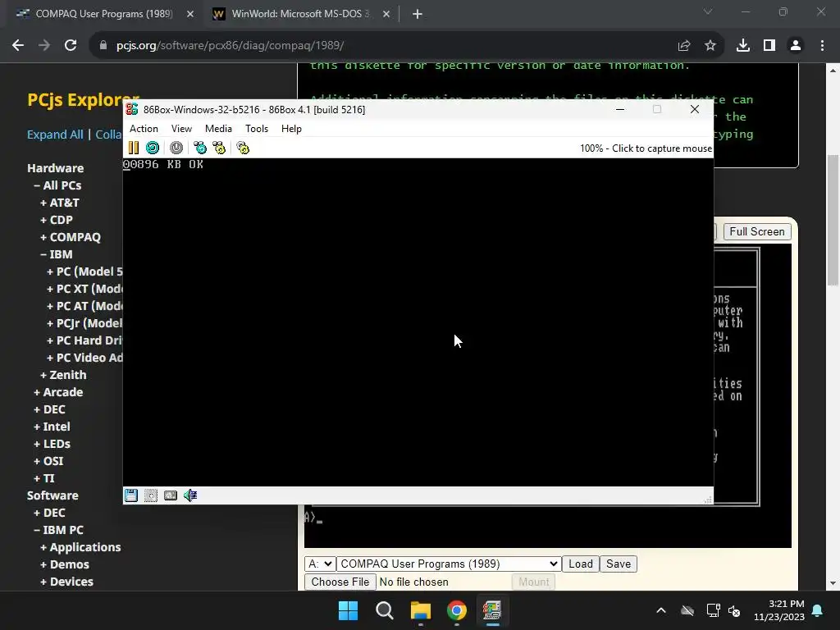The image size is (840, 630).
Task: Open Chrome profile avatar
Action: [x=796, y=46]
